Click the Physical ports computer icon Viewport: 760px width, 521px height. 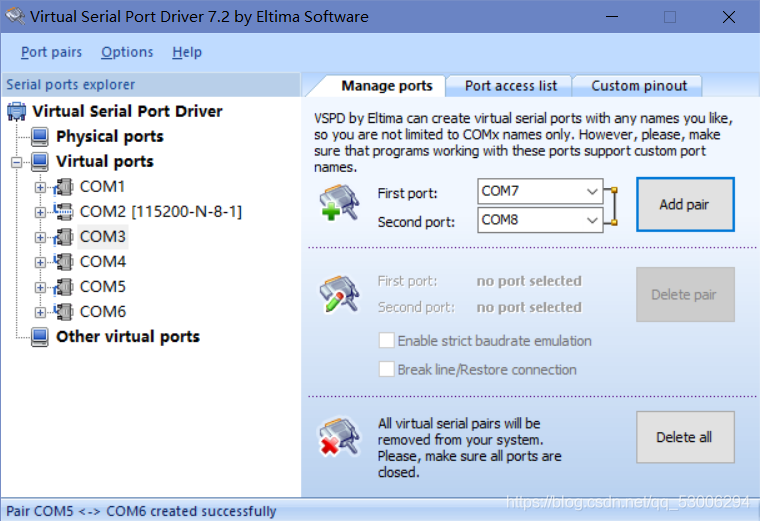tap(40, 137)
